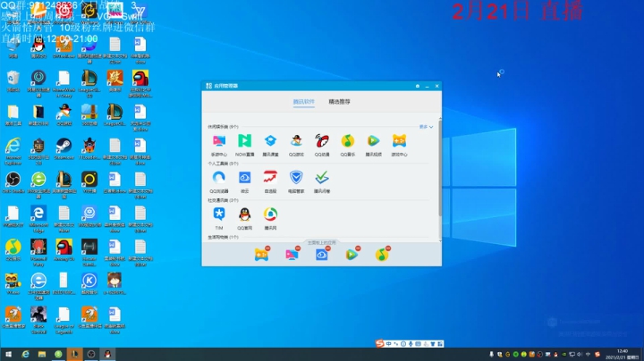Open the settings icon in the app manager title bar
The width and height of the screenshot is (644, 361).
click(418, 86)
